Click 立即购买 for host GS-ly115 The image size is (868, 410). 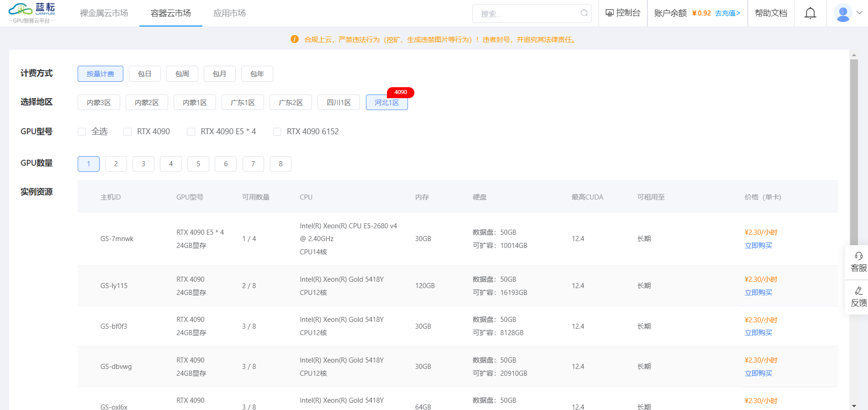(x=758, y=293)
